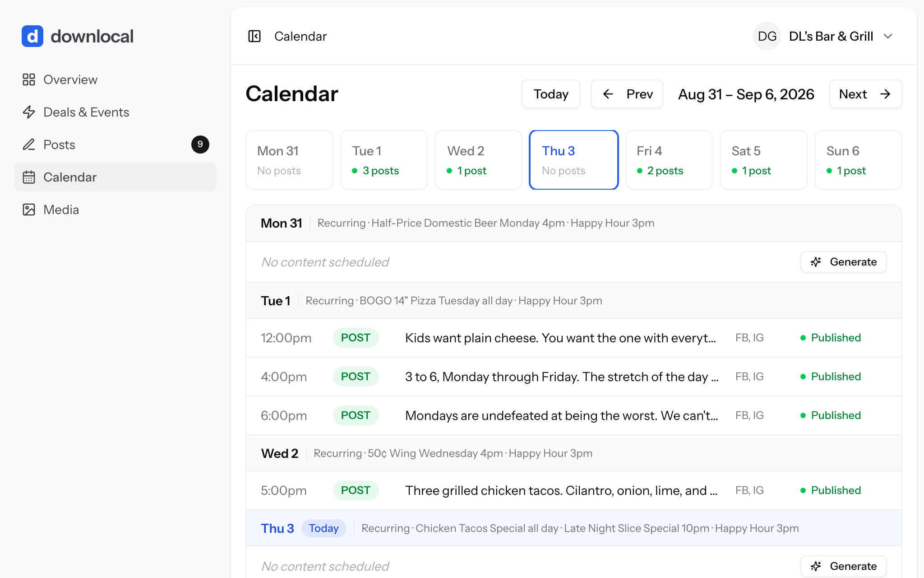This screenshot has height=578, width=924.
Task: Select the Wed 2 day card
Action: (x=479, y=160)
